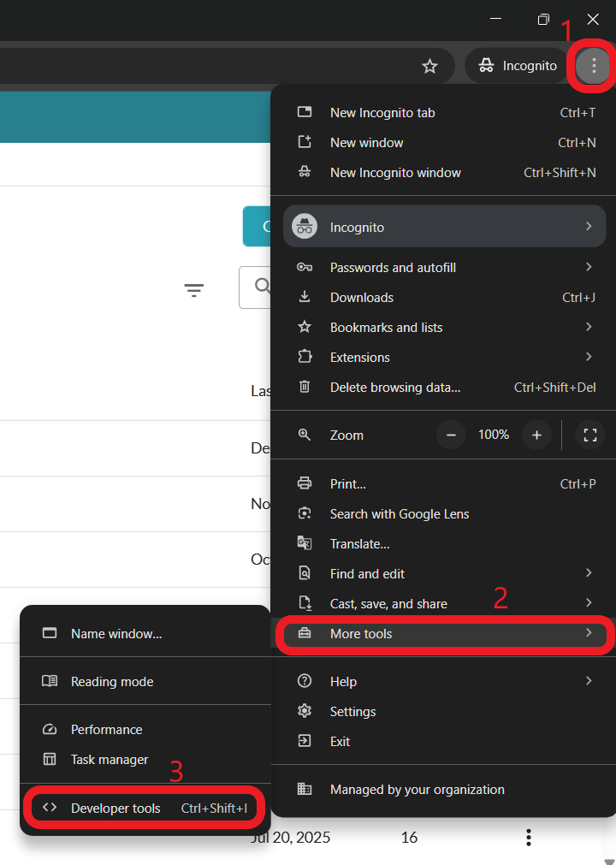Viewport: 616px width, 865px height.
Task: Click the star icon beside Bookmarks and lists
Action: (x=305, y=327)
